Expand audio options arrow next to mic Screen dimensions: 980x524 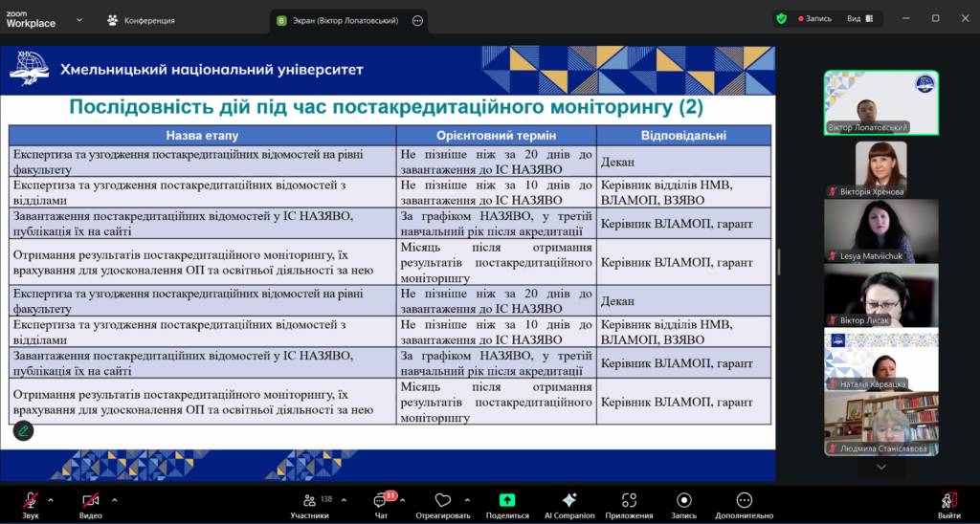51,499
